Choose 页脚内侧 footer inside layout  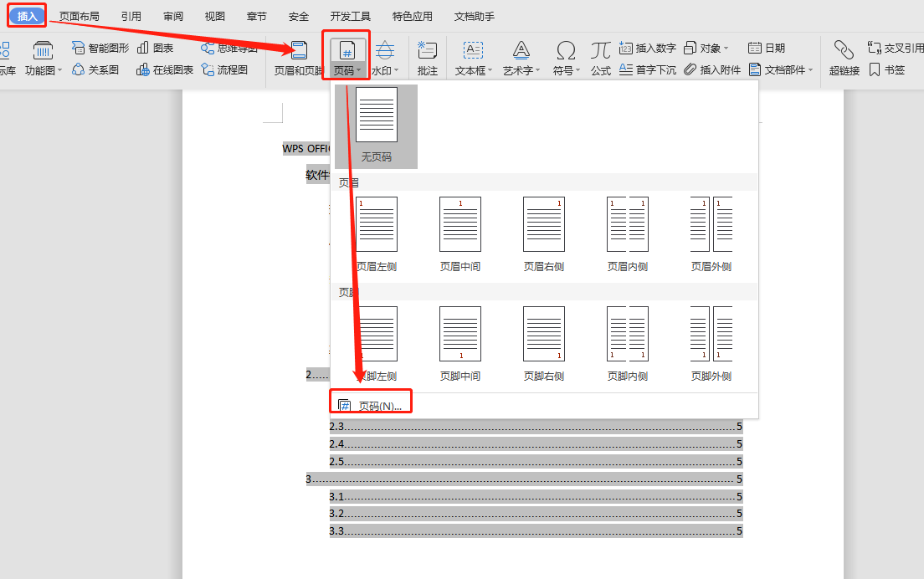[x=628, y=344]
